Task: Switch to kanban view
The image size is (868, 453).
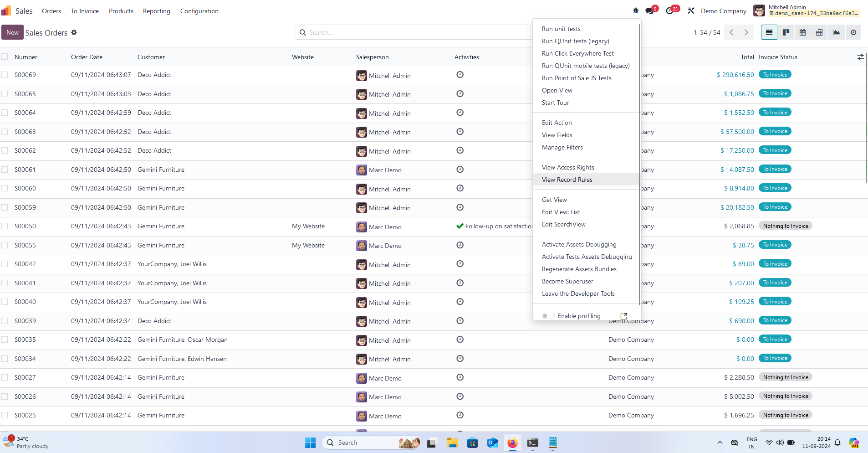Action: tap(786, 32)
